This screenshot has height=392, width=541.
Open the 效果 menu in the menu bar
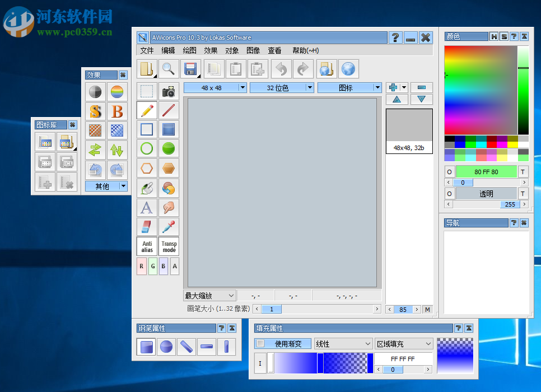(x=210, y=50)
